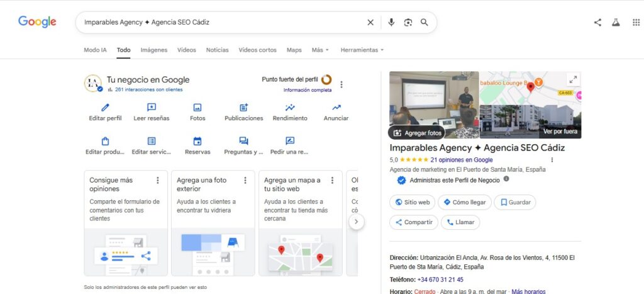
Task: Open the Fotos icon in business panel
Action: [197, 108]
